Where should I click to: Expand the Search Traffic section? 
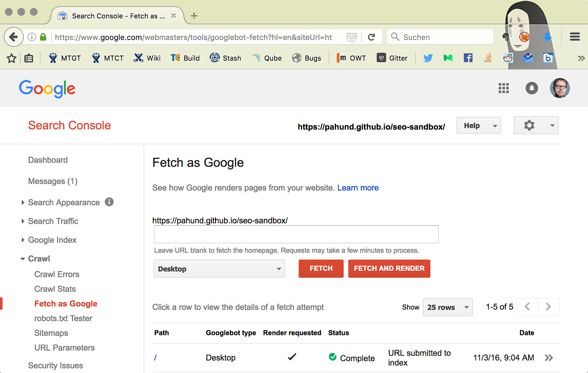coord(53,221)
